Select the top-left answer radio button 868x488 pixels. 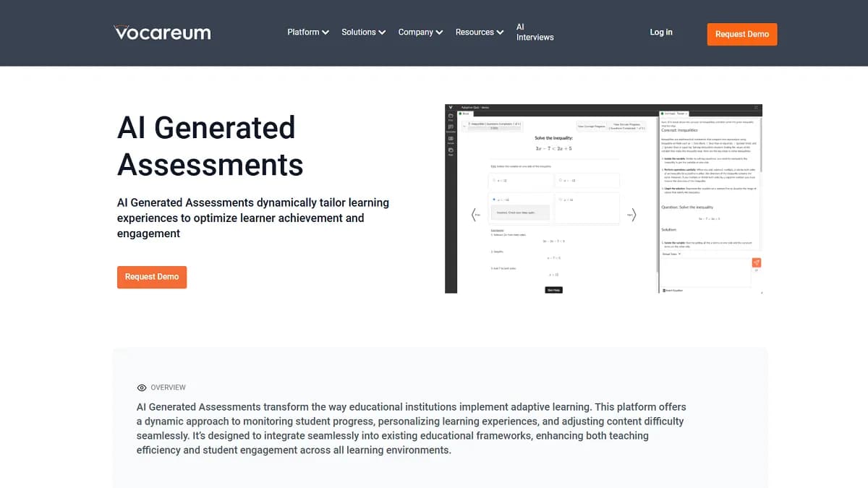494,181
